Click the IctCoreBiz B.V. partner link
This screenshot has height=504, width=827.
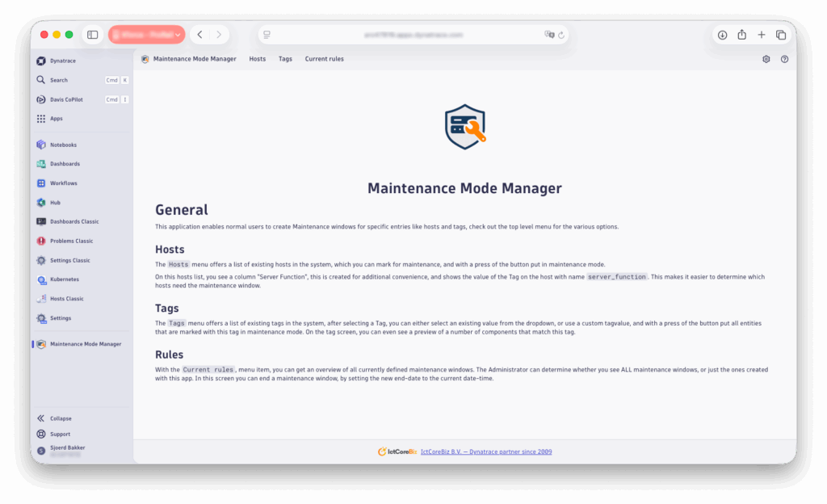(x=486, y=451)
